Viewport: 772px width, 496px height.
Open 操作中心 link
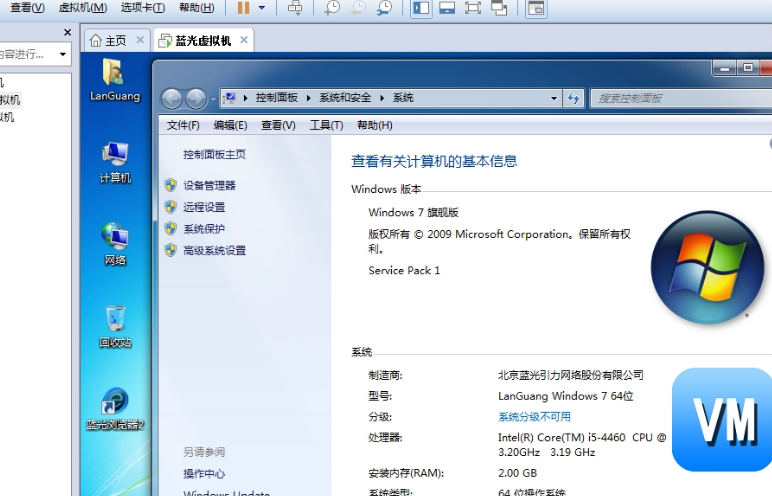click(x=204, y=474)
